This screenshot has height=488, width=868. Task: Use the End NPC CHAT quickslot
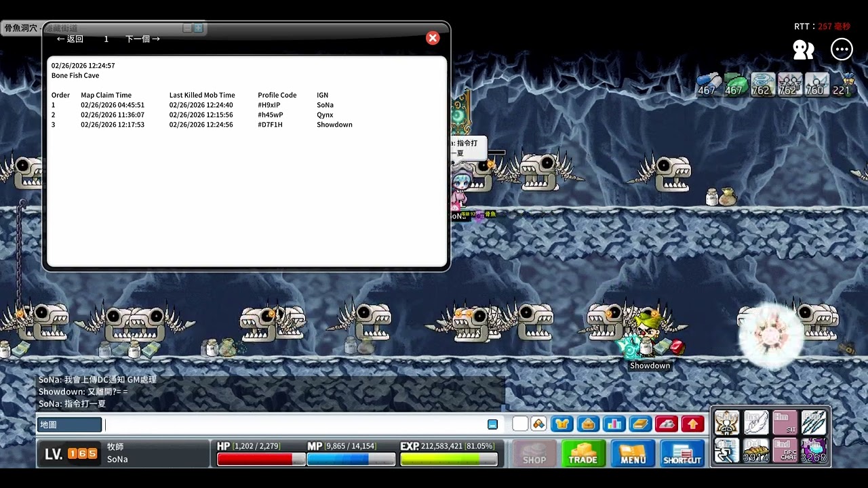click(x=785, y=451)
